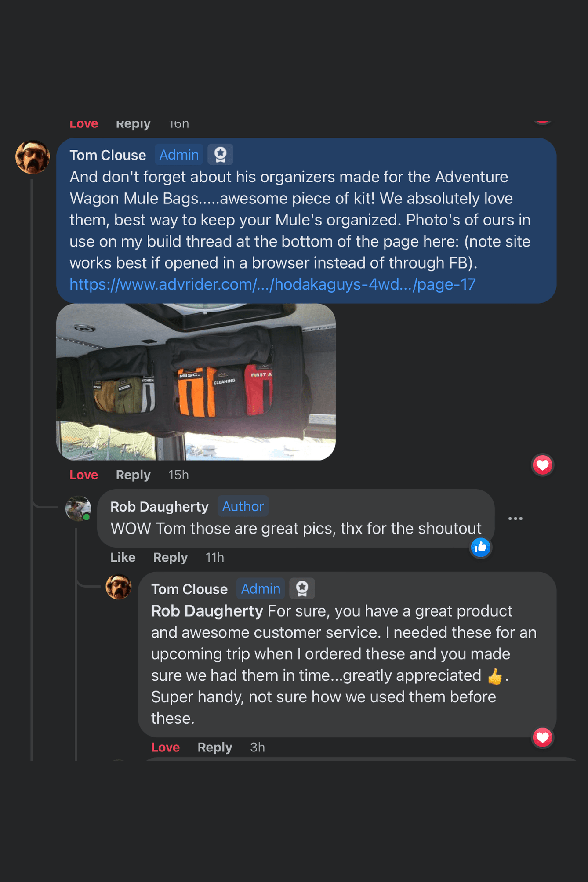This screenshot has width=588, height=882.
Task: Open Rob Daugherty's profile picture
Action: coord(78,508)
